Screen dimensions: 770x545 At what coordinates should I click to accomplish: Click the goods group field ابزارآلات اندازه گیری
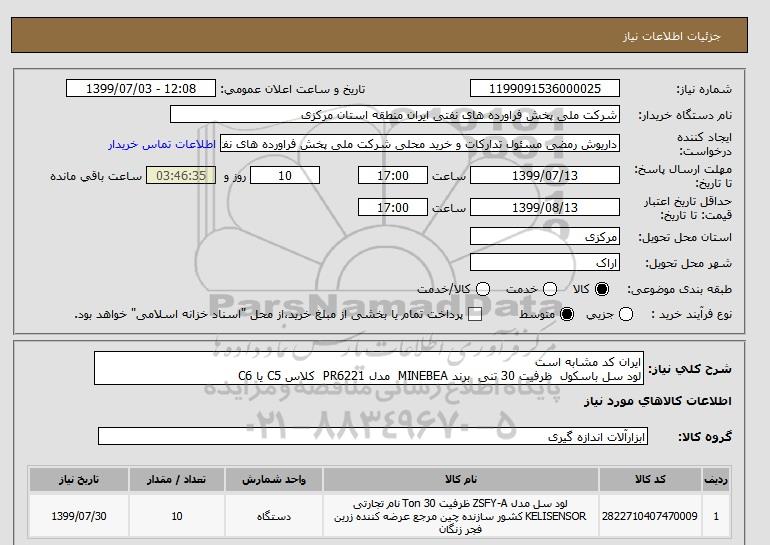pyautogui.click(x=373, y=436)
